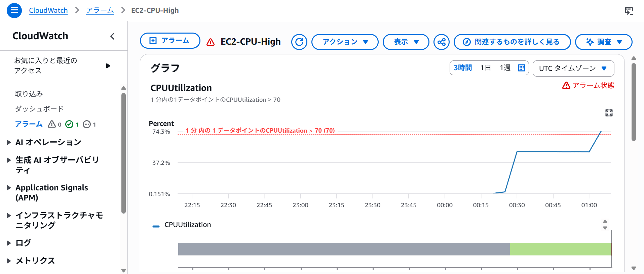The width and height of the screenshot is (644, 274).
Task: Select the 1日 time range
Action: (485, 68)
